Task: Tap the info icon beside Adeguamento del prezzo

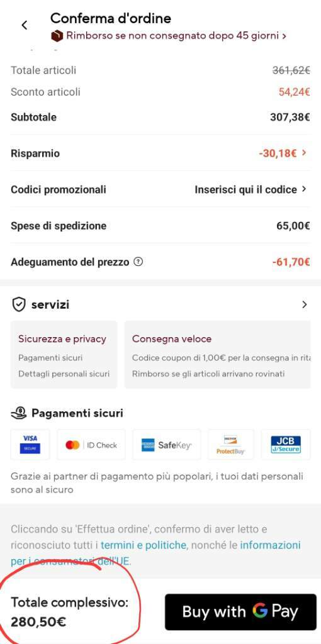Action: pyautogui.click(x=138, y=262)
